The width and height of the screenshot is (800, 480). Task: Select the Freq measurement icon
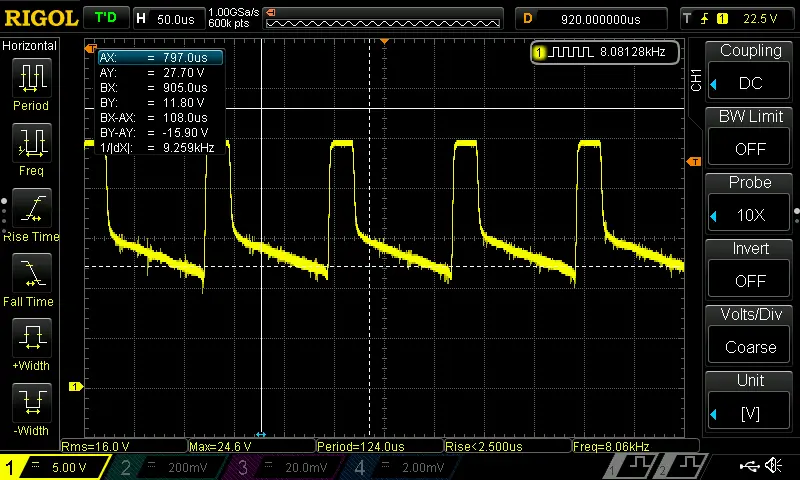point(32,143)
